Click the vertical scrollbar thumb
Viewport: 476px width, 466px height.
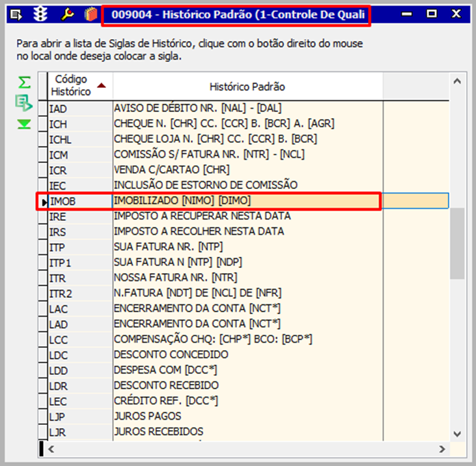point(457,243)
